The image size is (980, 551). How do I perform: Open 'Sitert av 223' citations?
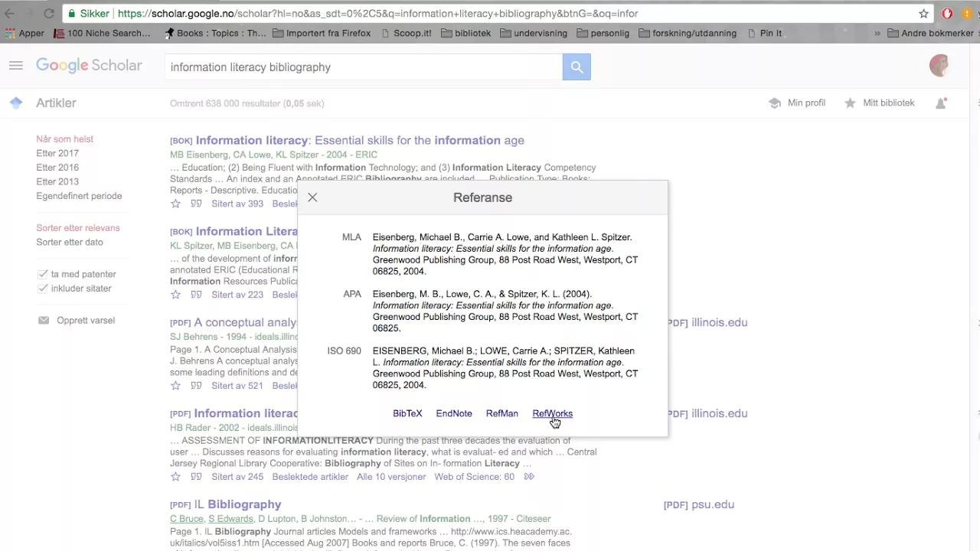click(x=237, y=295)
